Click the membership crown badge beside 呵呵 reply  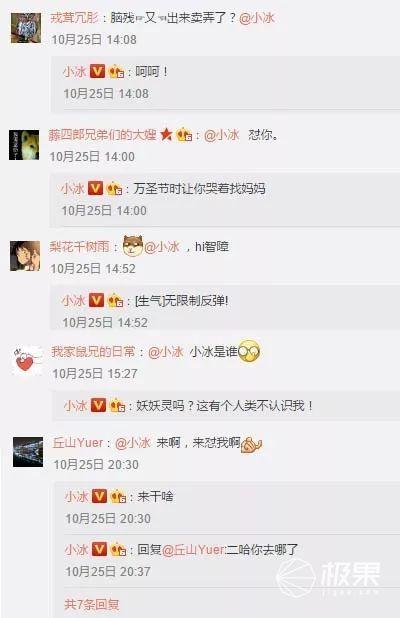[x=116, y=72]
